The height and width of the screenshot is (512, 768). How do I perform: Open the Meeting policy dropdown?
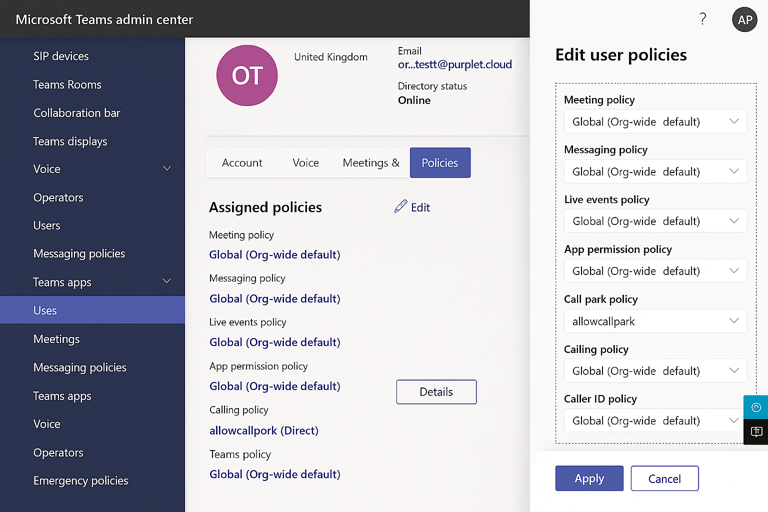(655, 122)
